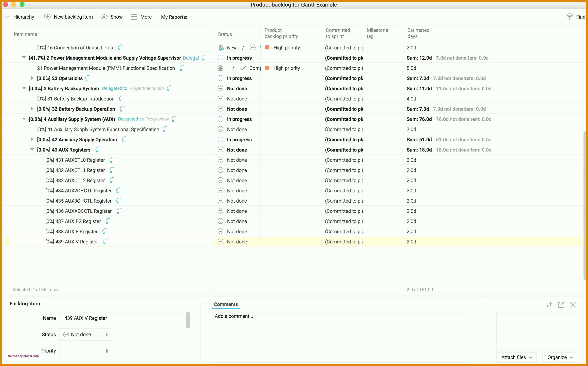Click the swap panel position icon in details pane
The width and height of the screenshot is (588, 366).
pos(549,305)
